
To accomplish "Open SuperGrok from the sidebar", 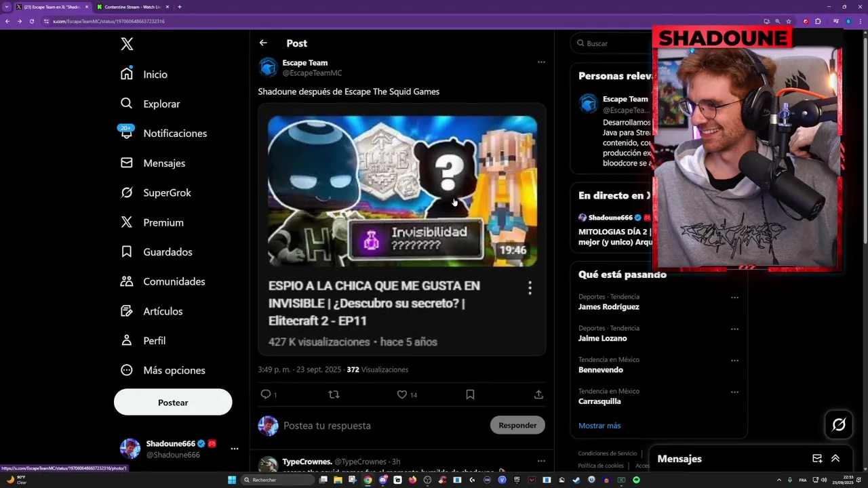I will 155,192.
